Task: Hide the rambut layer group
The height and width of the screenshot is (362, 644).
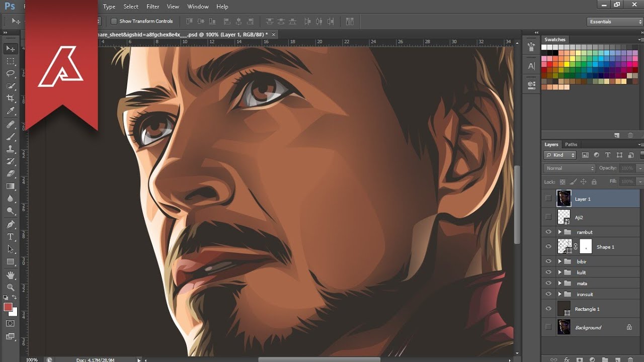Action: click(x=548, y=232)
